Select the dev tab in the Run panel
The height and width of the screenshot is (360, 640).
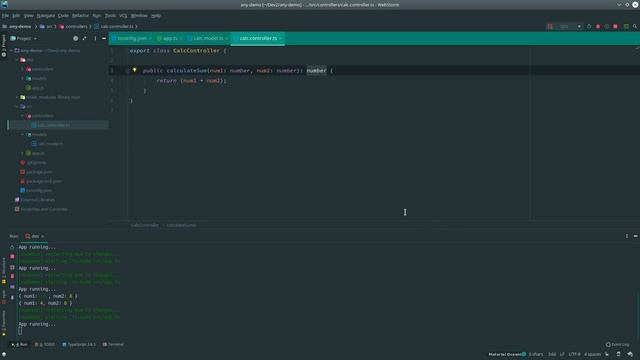tap(35, 236)
